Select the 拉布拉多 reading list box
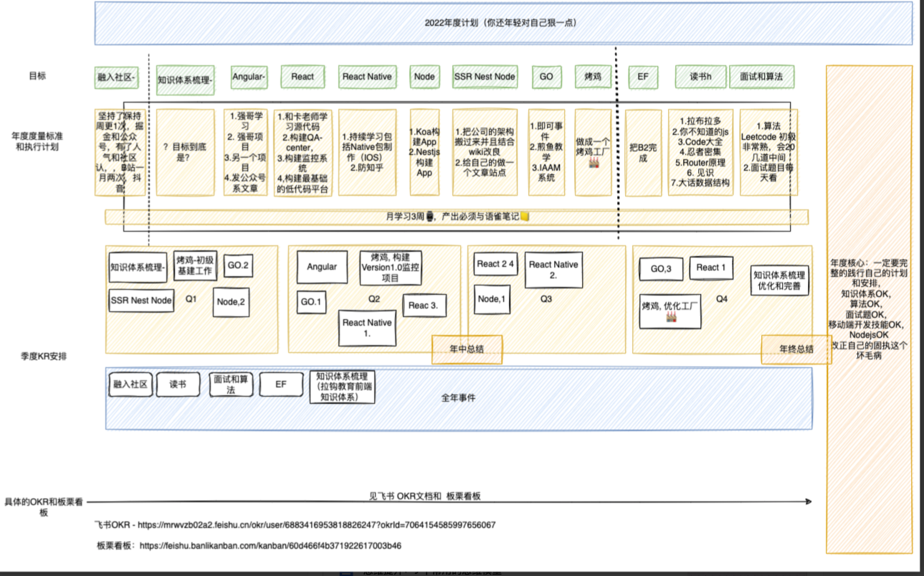 [700, 152]
